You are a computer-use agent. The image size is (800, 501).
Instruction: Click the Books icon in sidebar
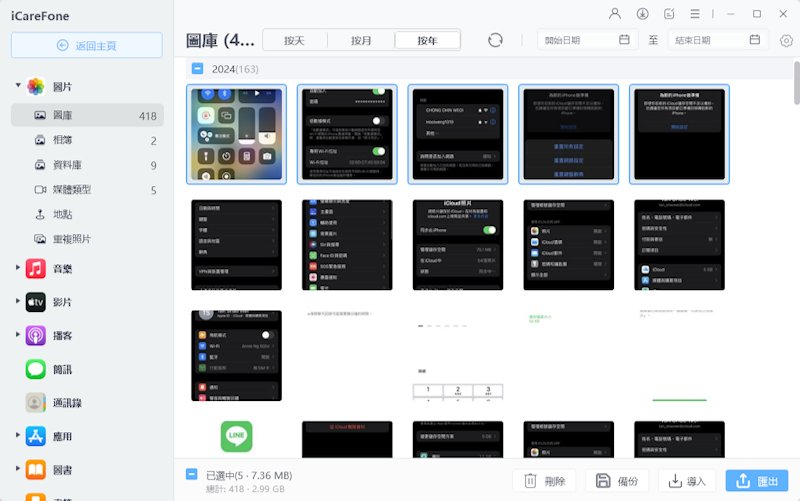coord(36,470)
